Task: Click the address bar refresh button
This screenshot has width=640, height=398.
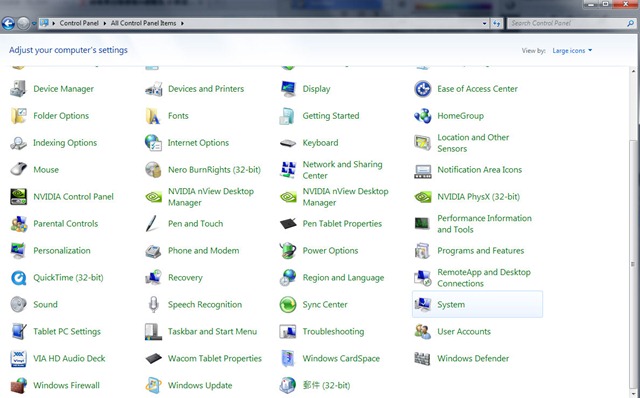Action: [496, 23]
